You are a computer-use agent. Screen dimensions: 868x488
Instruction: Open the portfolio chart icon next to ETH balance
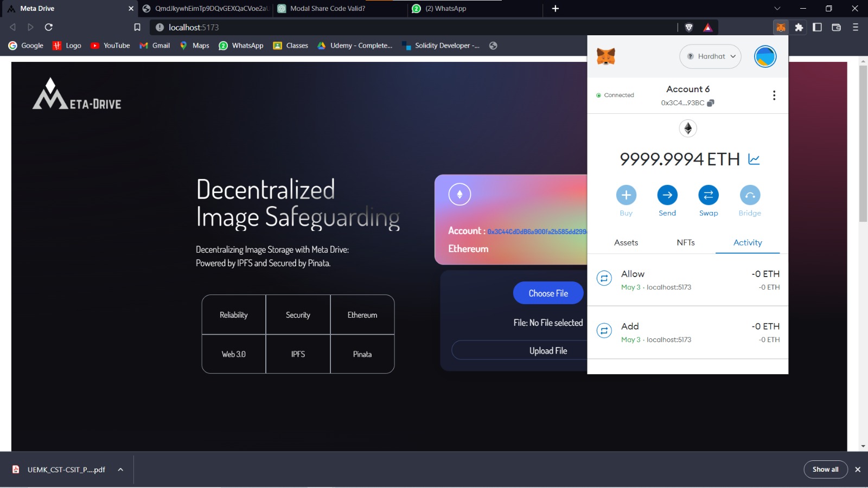click(x=754, y=159)
